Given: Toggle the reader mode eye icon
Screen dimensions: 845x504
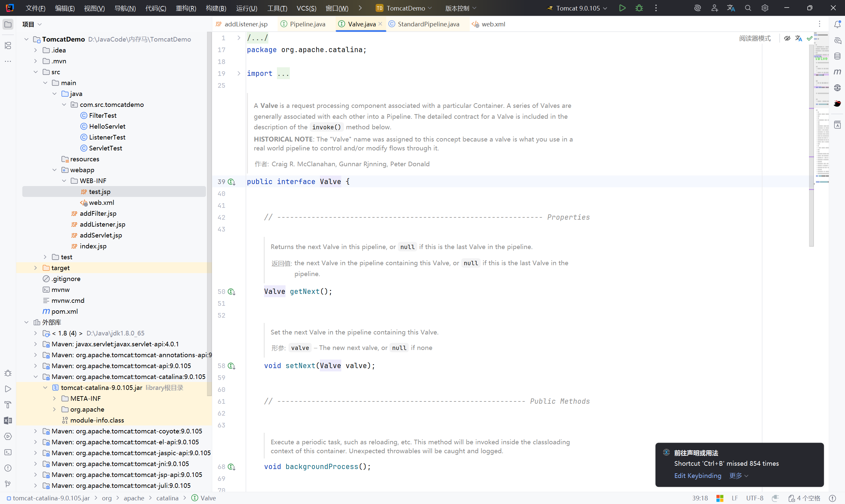Looking at the screenshot, I should pos(787,38).
